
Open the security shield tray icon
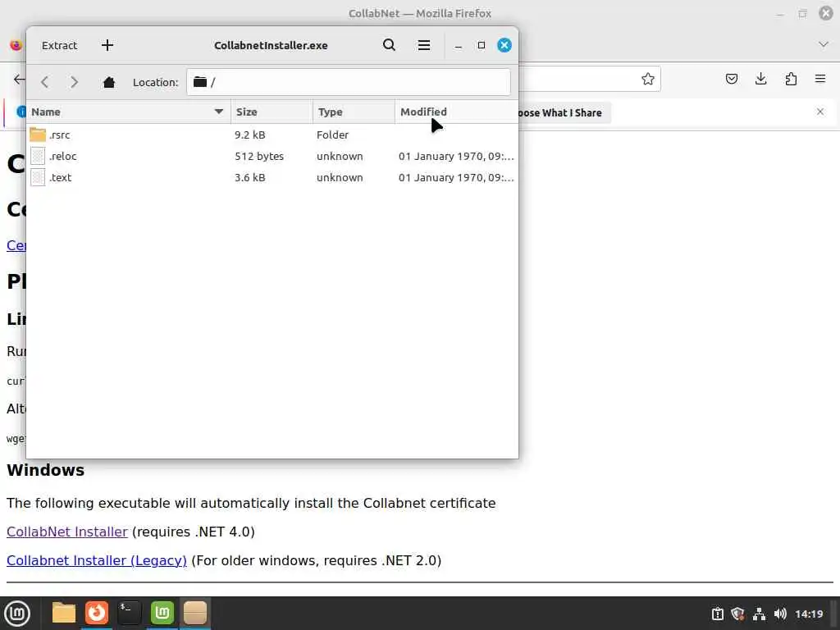(737, 614)
